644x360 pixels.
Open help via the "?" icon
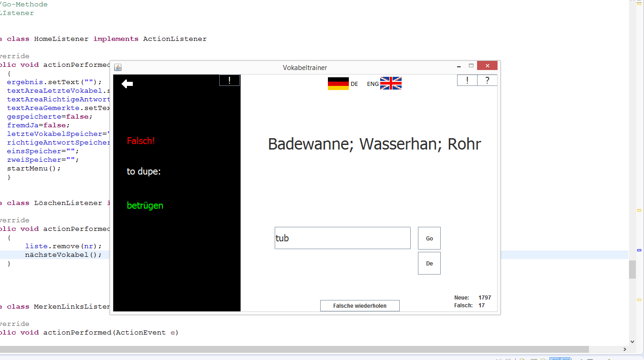(487, 80)
